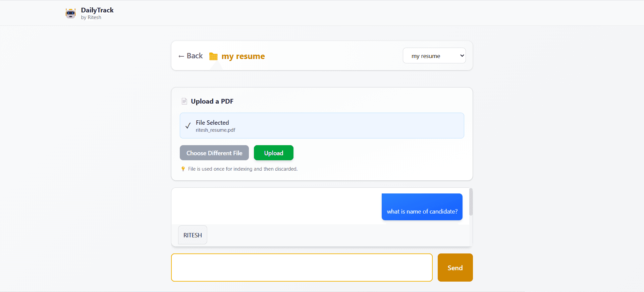
Task: Go back using the Back link
Action: (191, 56)
